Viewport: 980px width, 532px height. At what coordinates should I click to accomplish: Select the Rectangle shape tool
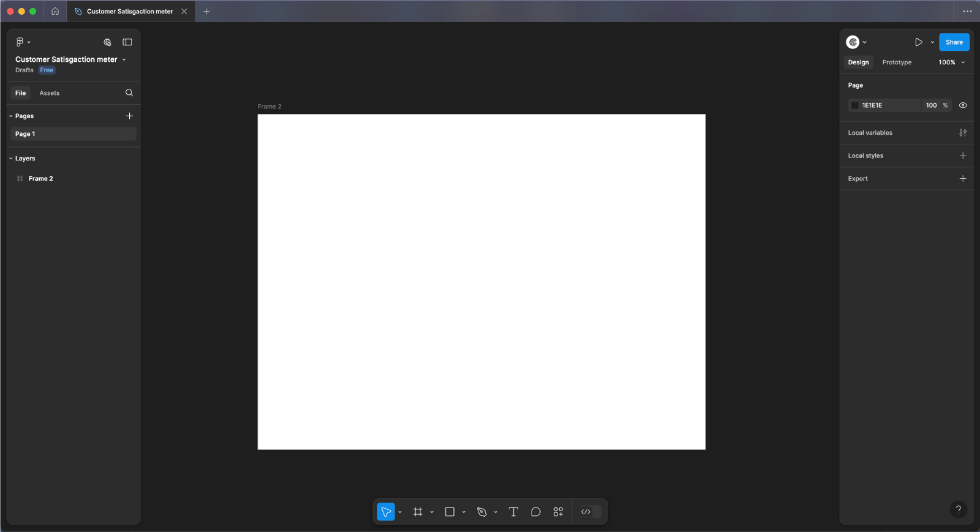tap(450, 512)
